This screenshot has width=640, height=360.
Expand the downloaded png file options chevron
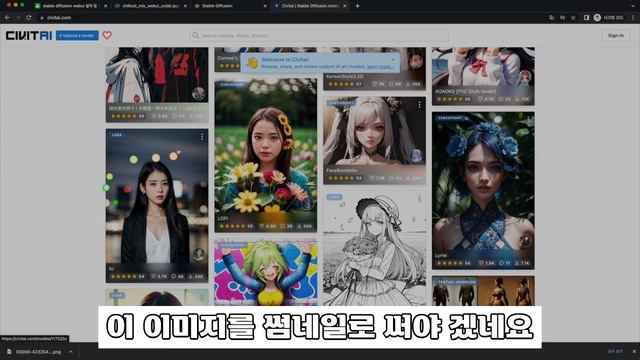[71, 351]
